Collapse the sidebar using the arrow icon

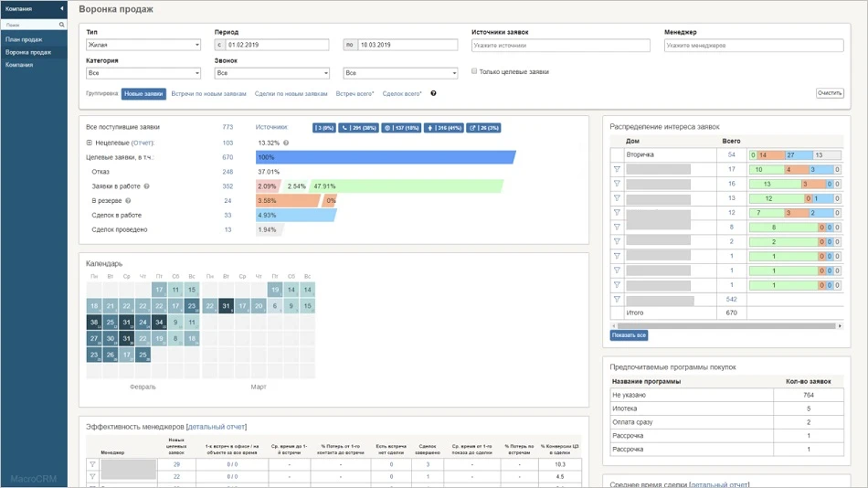(x=61, y=9)
